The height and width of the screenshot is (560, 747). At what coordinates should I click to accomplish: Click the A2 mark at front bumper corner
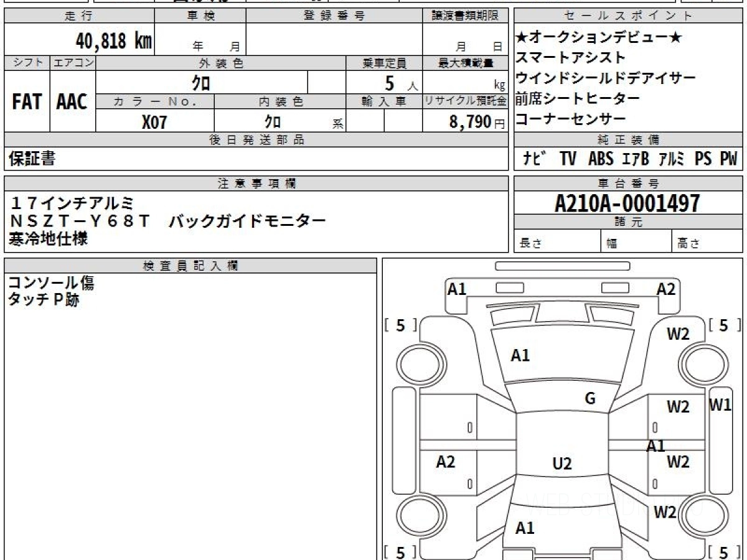click(x=666, y=289)
